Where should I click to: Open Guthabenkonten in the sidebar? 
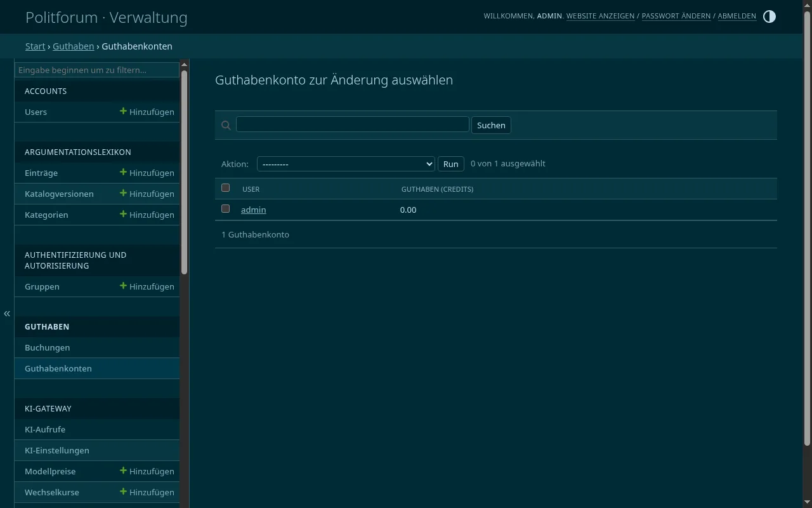tap(58, 368)
